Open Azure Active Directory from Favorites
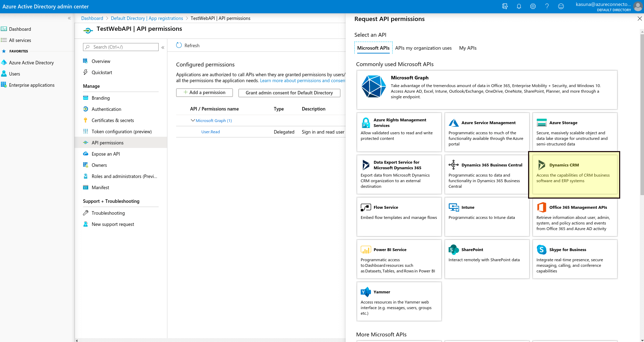644x342 pixels. click(x=32, y=62)
